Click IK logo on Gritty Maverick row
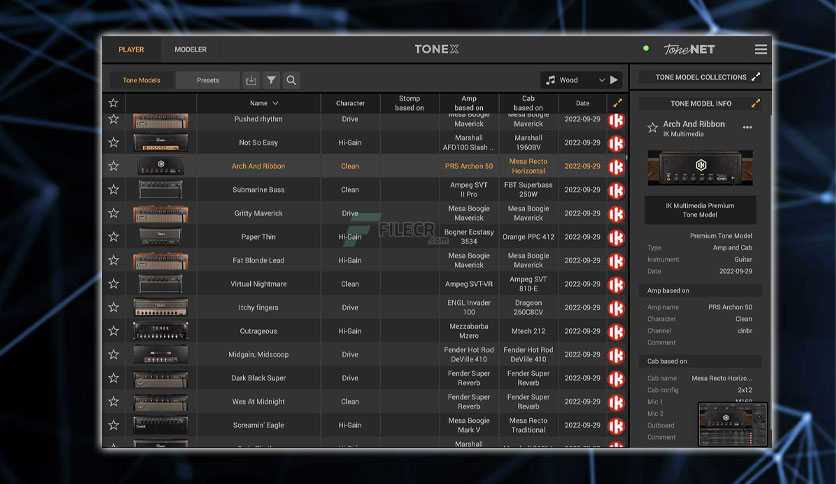Screen dimensions: 836x484 pos(616,214)
